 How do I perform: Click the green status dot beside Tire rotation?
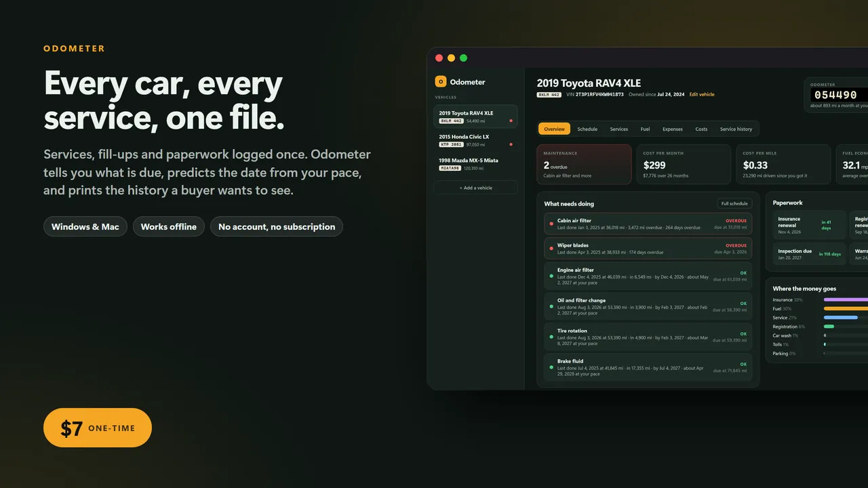pos(551,337)
